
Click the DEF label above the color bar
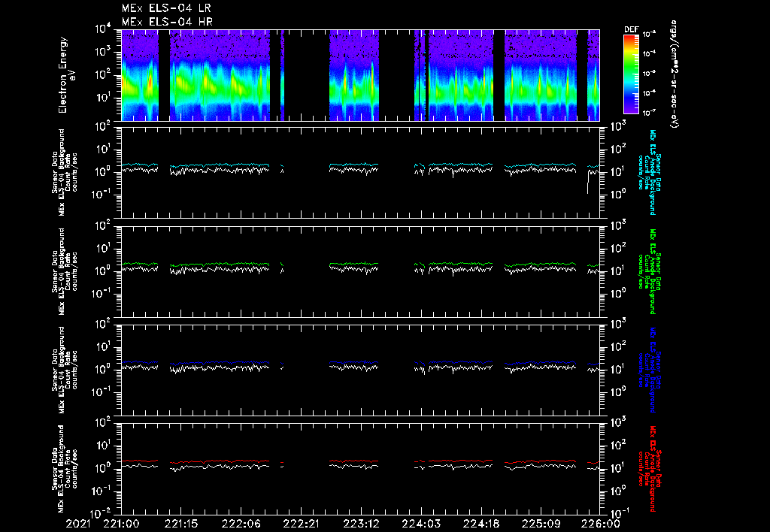631,29
